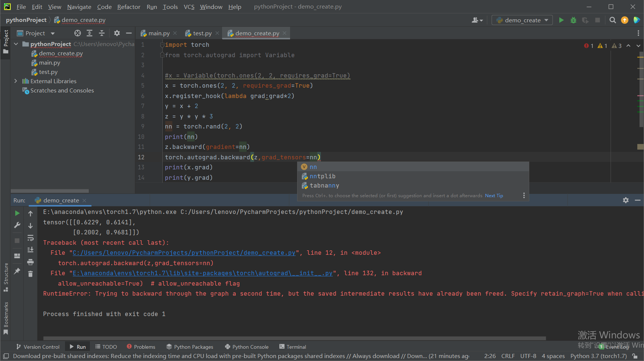The height and width of the screenshot is (361, 644).
Task: Select opened file locate-target icon
Action: (x=78, y=33)
